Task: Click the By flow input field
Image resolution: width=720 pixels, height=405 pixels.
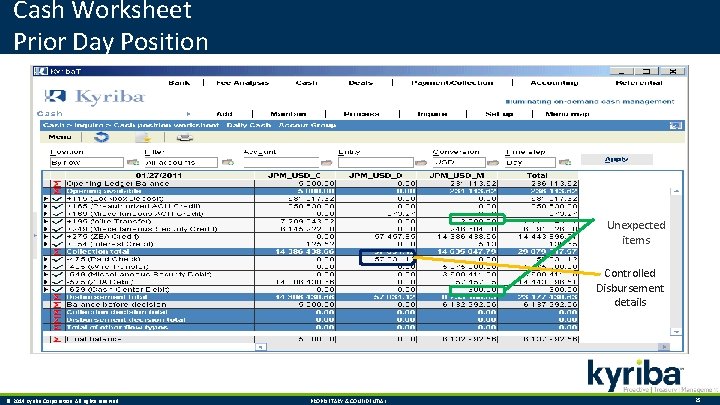Action: tap(87, 163)
